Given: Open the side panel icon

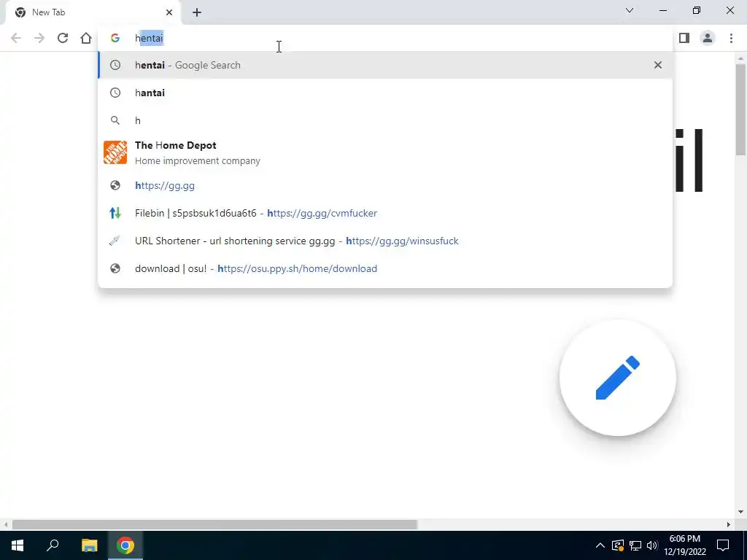Looking at the screenshot, I should [x=684, y=38].
